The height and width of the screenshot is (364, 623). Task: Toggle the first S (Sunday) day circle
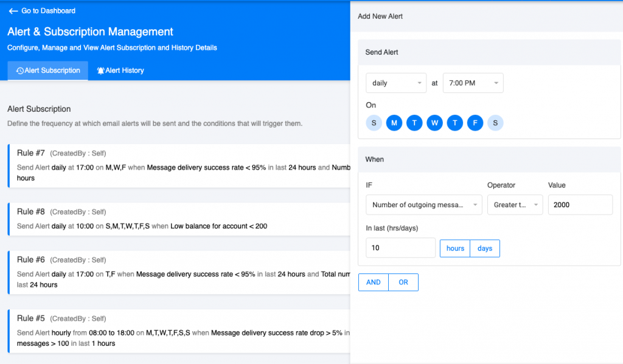(374, 123)
